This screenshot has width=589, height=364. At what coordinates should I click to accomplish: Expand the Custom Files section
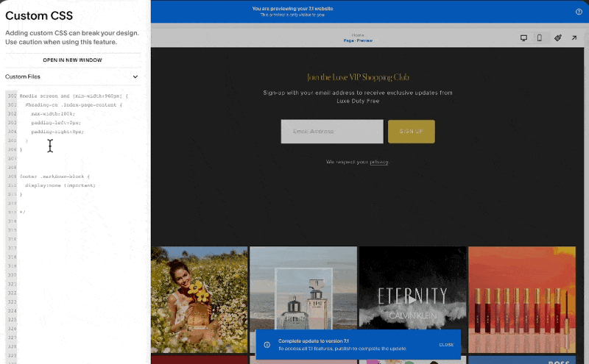71,76
